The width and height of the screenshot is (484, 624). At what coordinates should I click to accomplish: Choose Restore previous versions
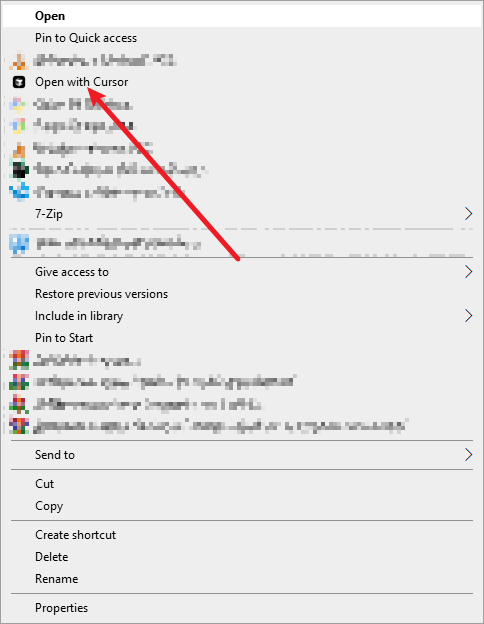tap(242, 294)
